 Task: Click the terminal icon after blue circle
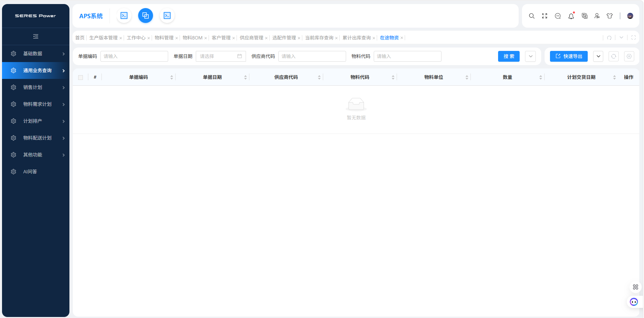point(167,16)
